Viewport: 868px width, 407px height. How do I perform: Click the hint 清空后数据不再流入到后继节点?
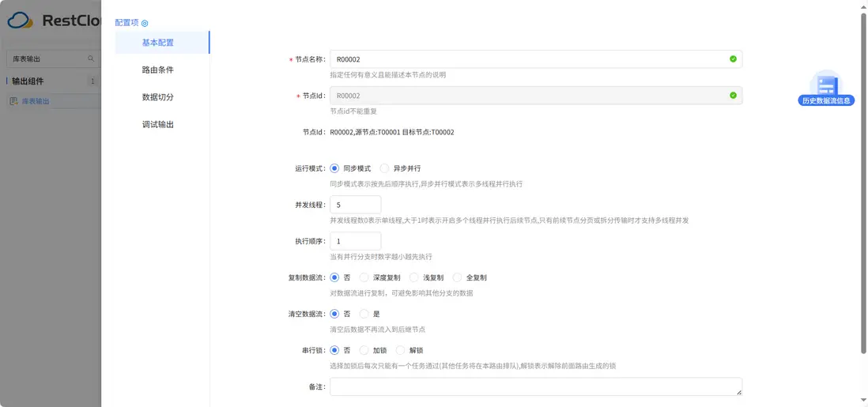point(378,330)
